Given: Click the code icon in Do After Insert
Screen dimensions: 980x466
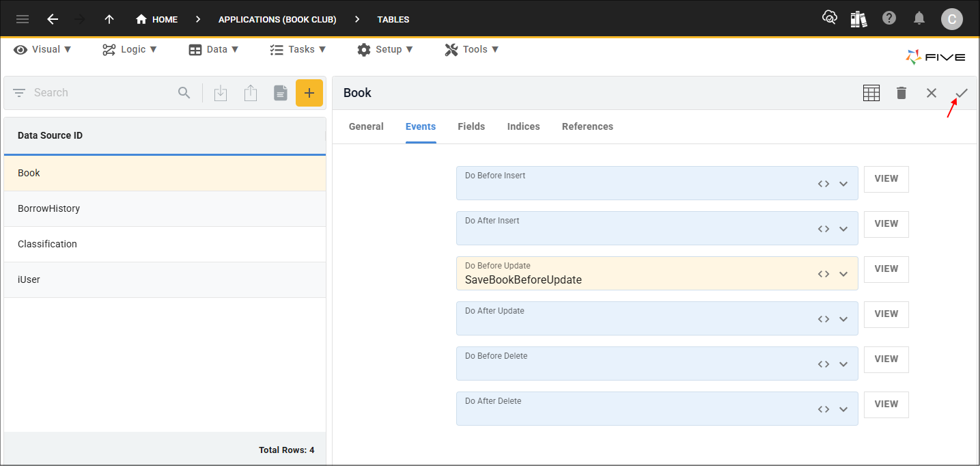Looking at the screenshot, I should click(x=824, y=229).
